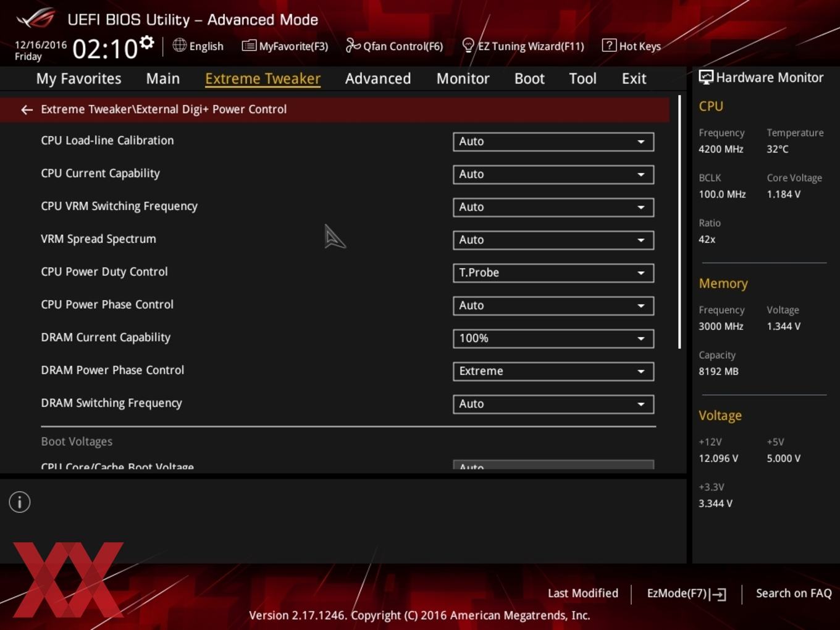The image size is (840, 630).
Task: Select the DRAM Switching Frequency label
Action: click(111, 403)
